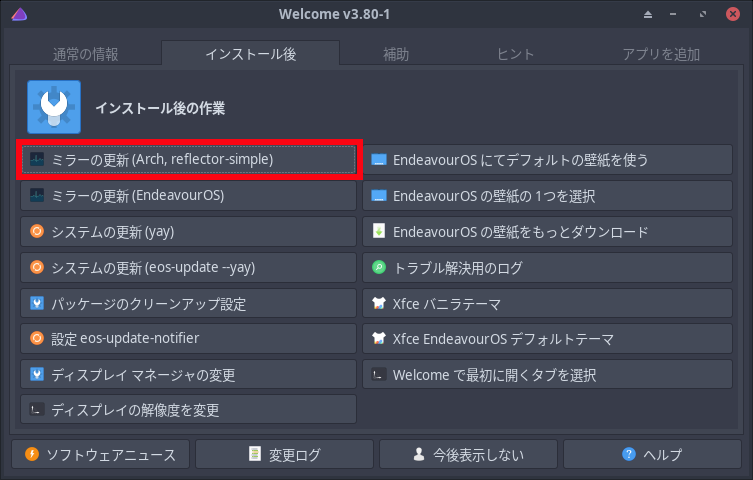This screenshot has height=480, width=753.
Task: Go to the ヒント tab
Action: point(515,54)
